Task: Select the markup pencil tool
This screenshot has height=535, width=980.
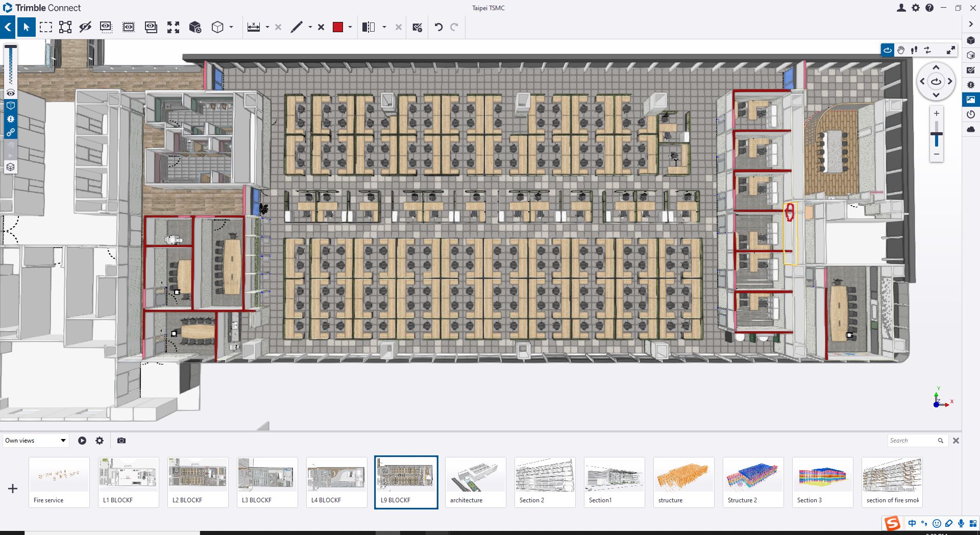Action: [297, 27]
